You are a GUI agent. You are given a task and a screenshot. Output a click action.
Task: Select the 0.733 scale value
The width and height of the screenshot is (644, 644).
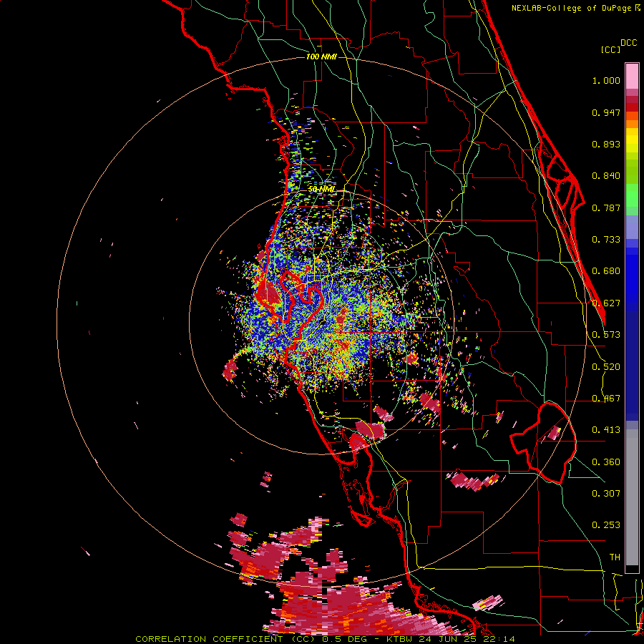pyautogui.click(x=606, y=240)
